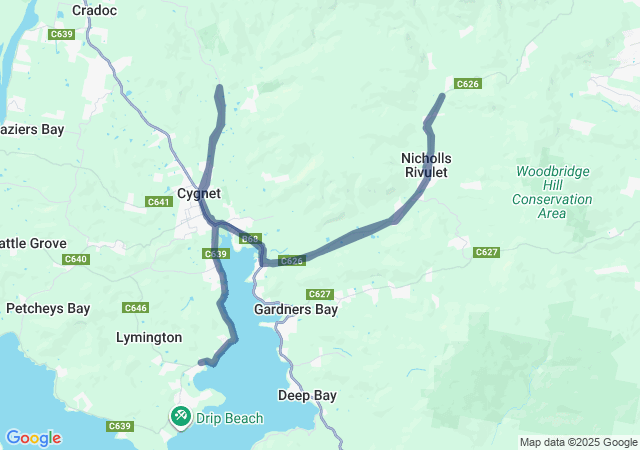Click the Woodbridge Hill Conservation Area label
The image size is (640, 450).
(x=552, y=192)
